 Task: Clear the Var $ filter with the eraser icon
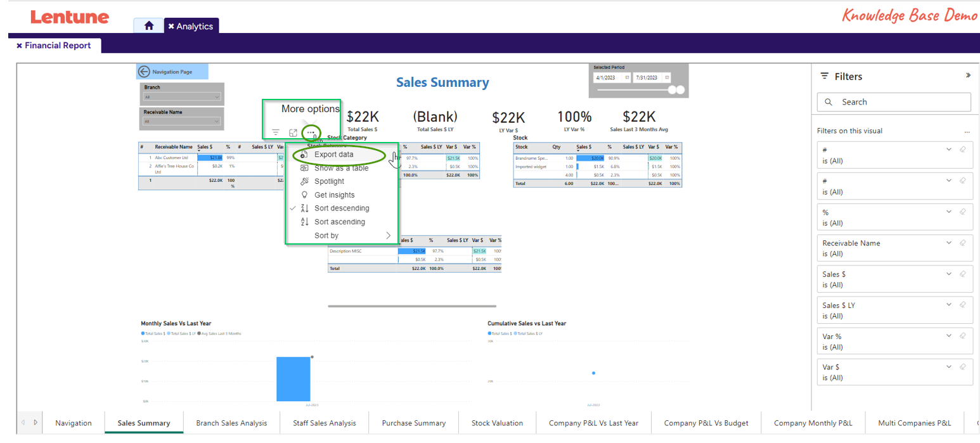pos(962,366)
